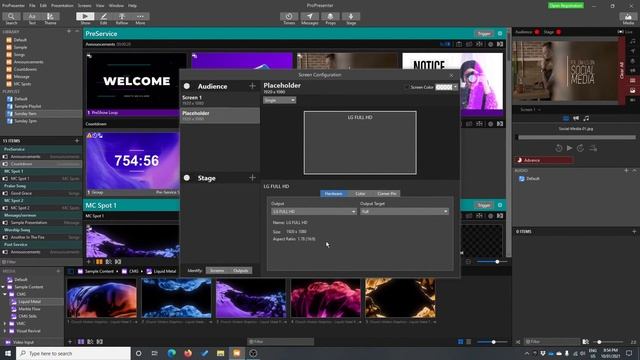The height and width of the screenshot is (360, 640).
Task: Select the Color tab
Action: pos(360,193)
